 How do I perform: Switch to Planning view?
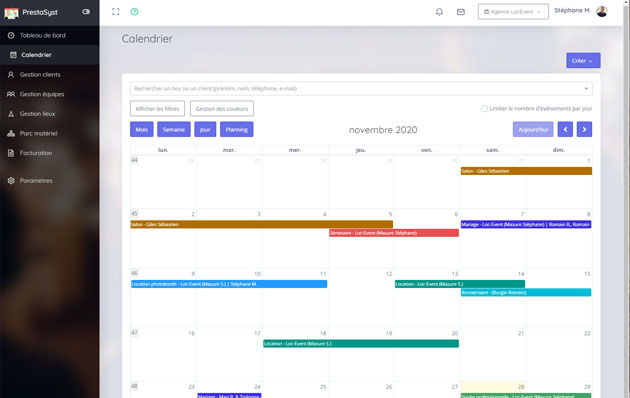click(x=237, y=129)
